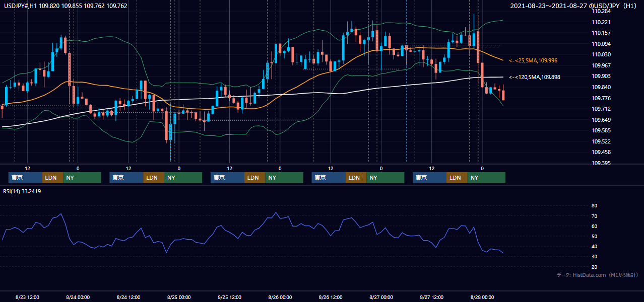Click the RSI scale value 30
Screen dimensions: 644x302
(594, 257)
